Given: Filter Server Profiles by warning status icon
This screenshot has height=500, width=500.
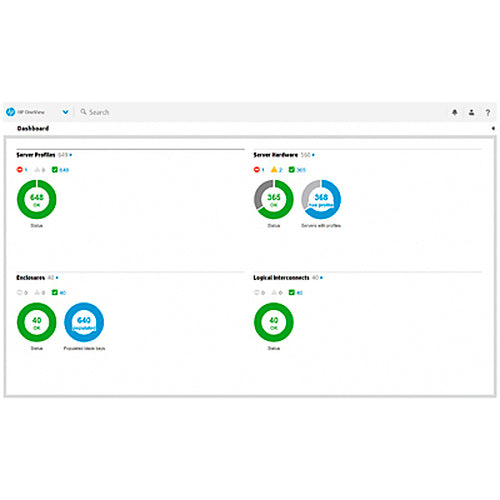Looking at the screenshot, I should (37, 170).
